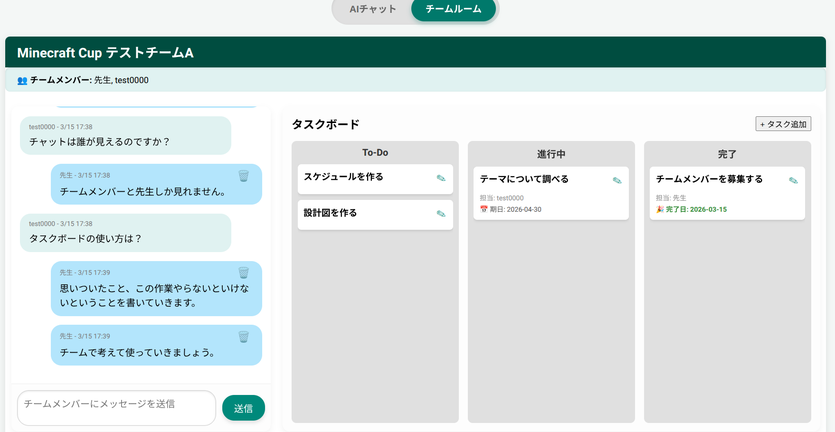Switch to the AIチャット tab
The height and width of the screenshot is (432, 835).
373,9
